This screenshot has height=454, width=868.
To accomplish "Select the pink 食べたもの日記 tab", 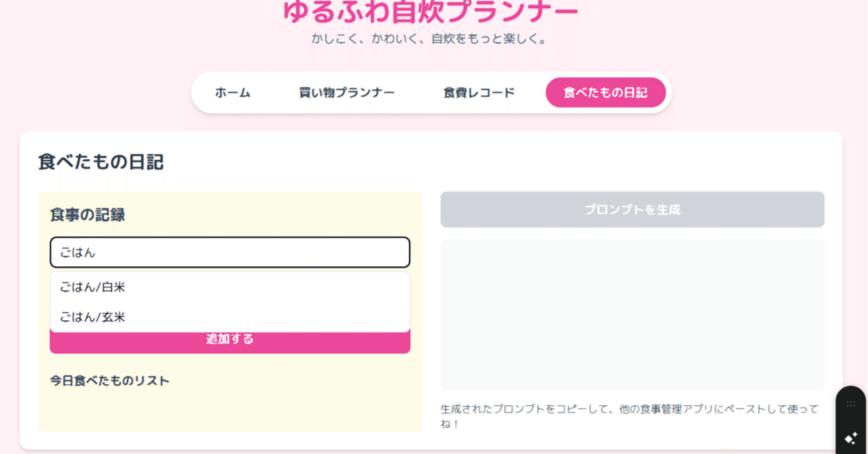I will [x=605, y=93].
